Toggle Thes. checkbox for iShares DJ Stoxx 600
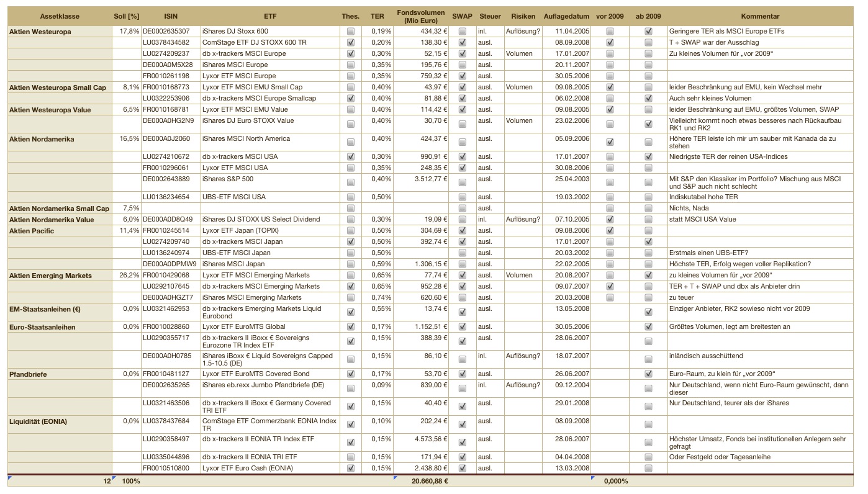Viewport: 868px width, 494px height. [351, 31]
